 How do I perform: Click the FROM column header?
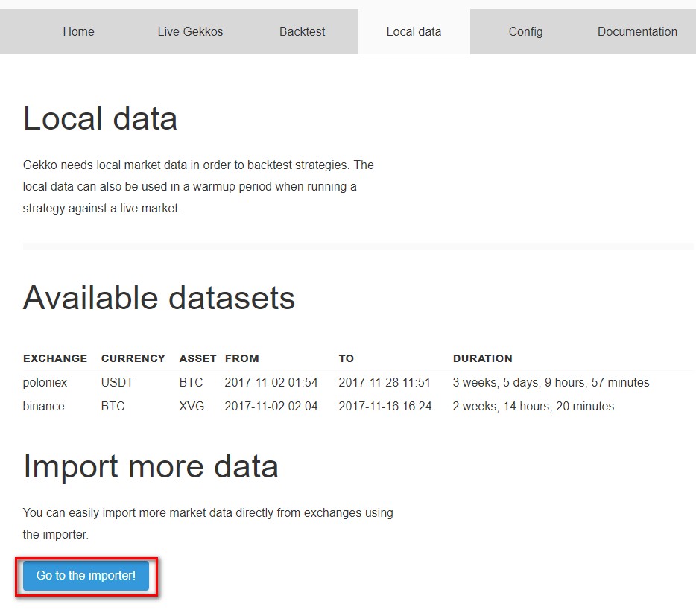[x=241, y=358]
